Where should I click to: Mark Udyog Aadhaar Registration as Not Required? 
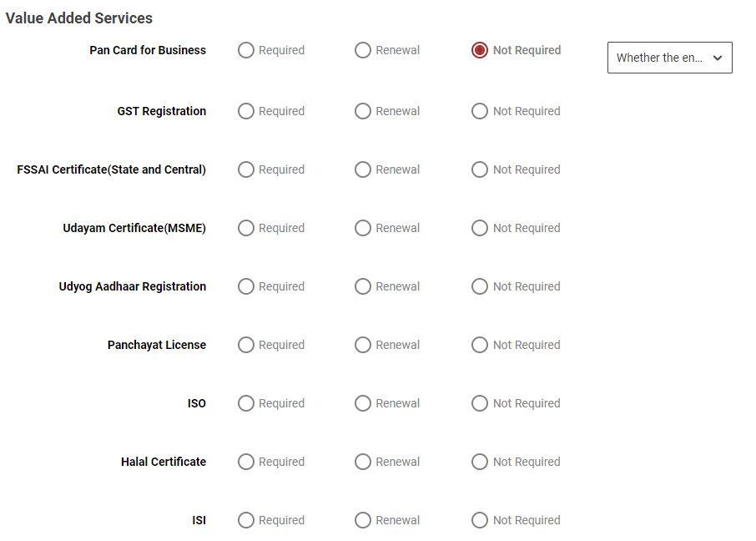tap(480, 286)
